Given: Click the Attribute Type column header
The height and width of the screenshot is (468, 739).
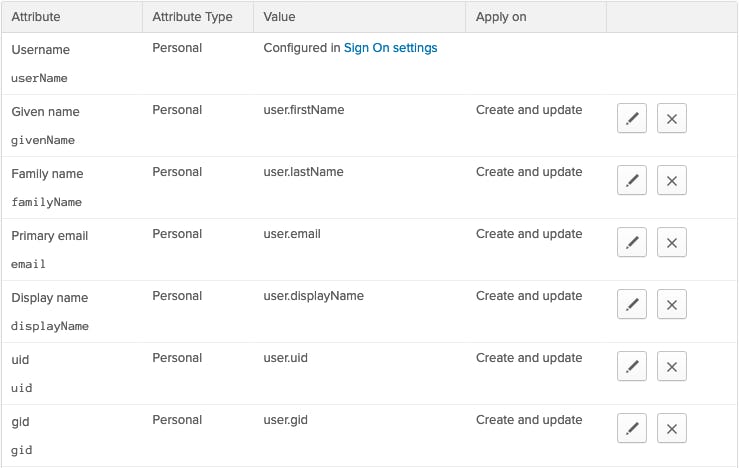Looking at the screenshot, I should coord(192,17).
